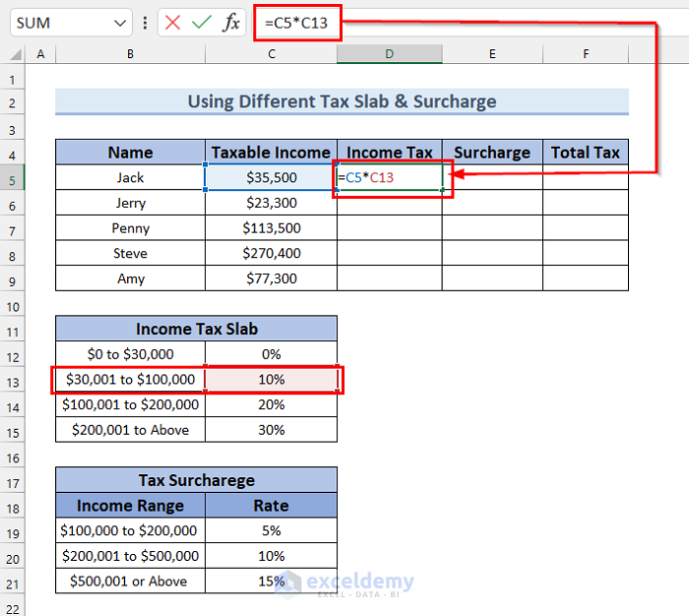Click the 'Rate' header cell

pos(271,505)
